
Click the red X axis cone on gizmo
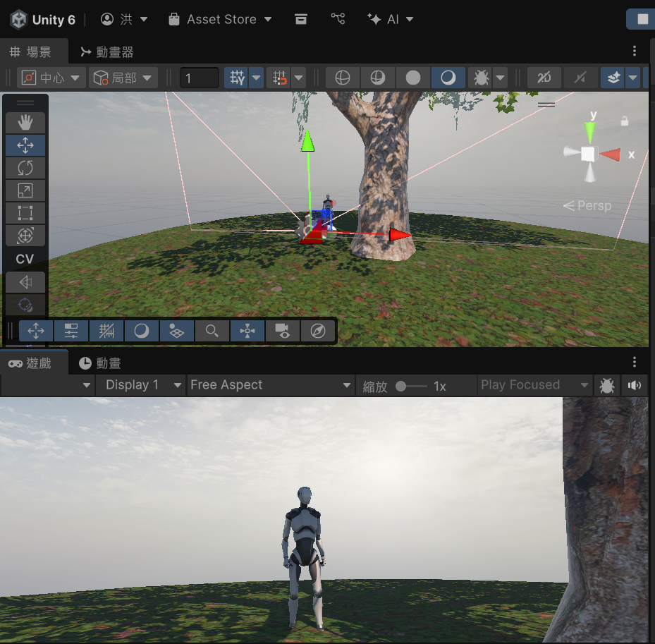tap(611, 154)
